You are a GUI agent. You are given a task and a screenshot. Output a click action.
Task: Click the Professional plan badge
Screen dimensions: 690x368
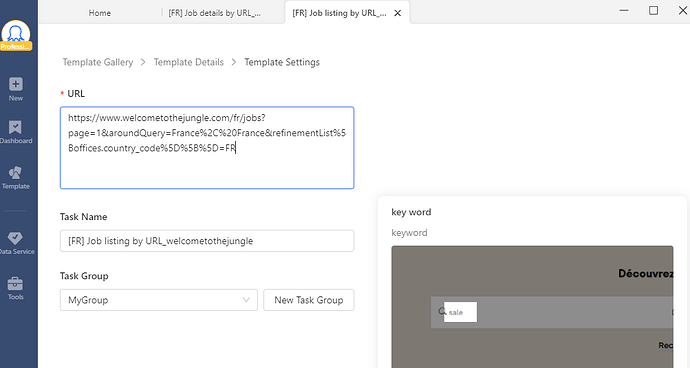pos(16,47)
